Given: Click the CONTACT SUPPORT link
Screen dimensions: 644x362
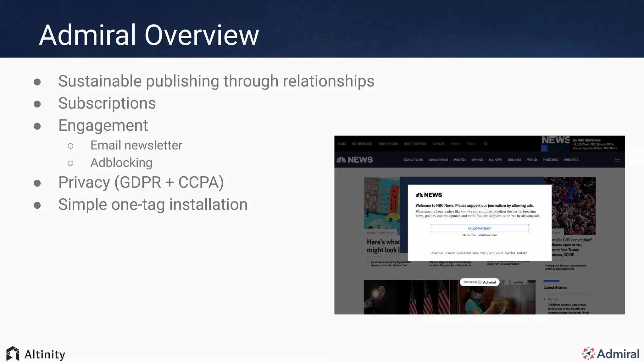Looking at the screenshot, I should coord(516,253).
